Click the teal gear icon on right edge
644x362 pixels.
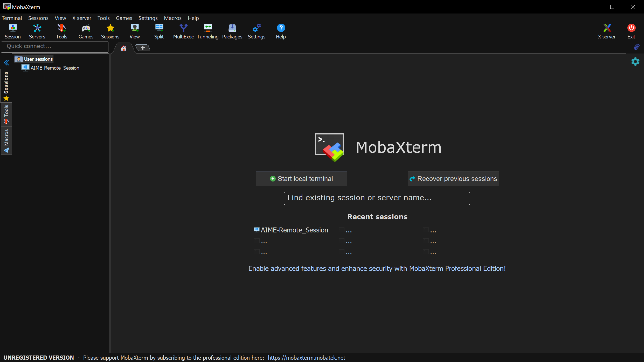tap(635, 62)
